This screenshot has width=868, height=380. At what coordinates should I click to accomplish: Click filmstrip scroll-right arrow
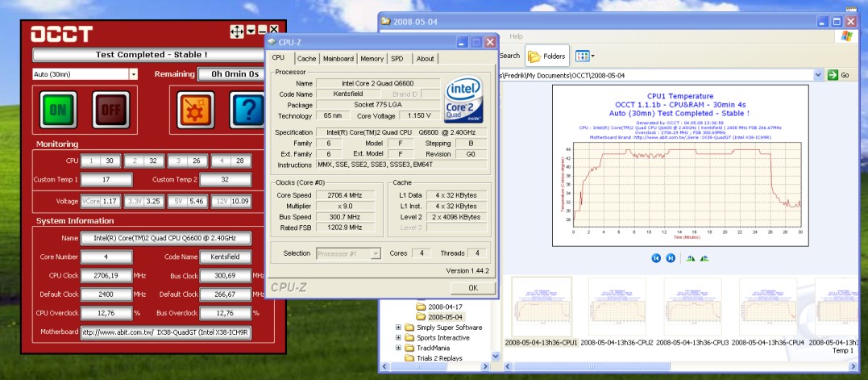853,367
